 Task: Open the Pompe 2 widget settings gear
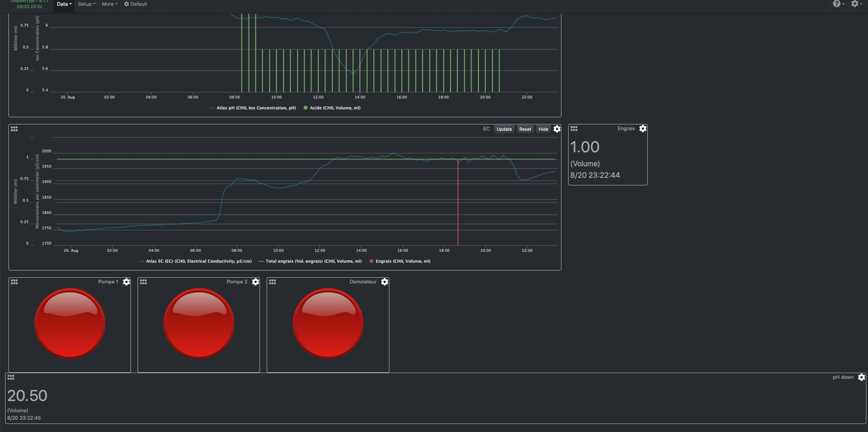pyautogui.click(x=255, y=282)
